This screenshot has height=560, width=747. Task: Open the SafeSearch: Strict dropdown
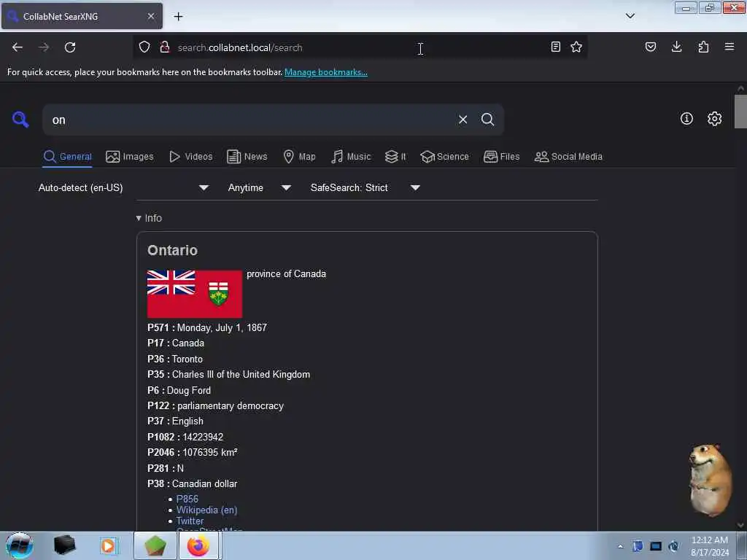(365, 187)
